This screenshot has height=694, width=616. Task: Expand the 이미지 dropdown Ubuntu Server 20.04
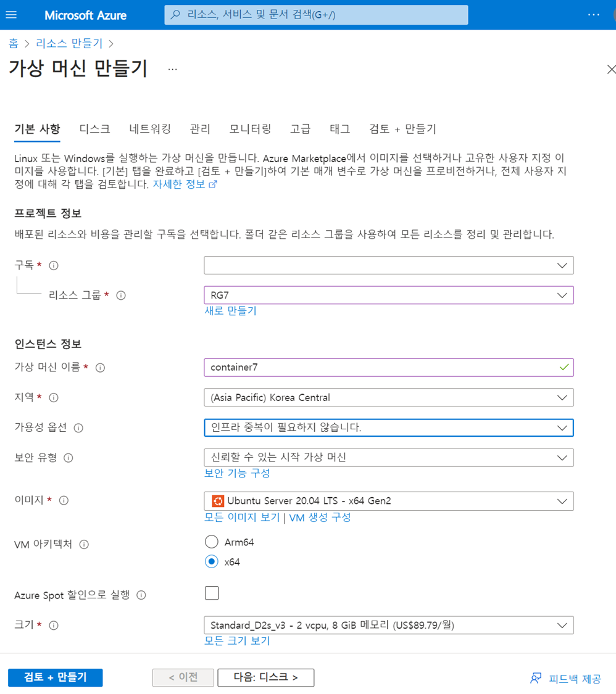389,501
